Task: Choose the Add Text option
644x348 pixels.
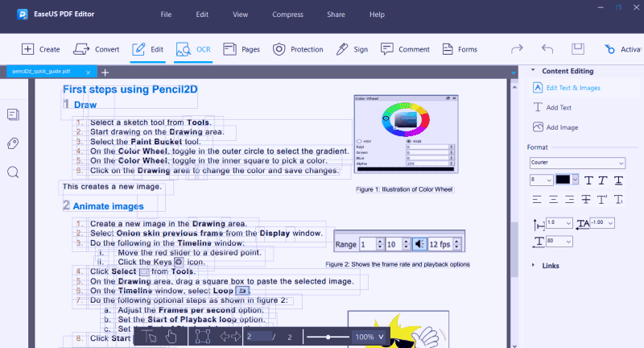Action: (552, 108)
